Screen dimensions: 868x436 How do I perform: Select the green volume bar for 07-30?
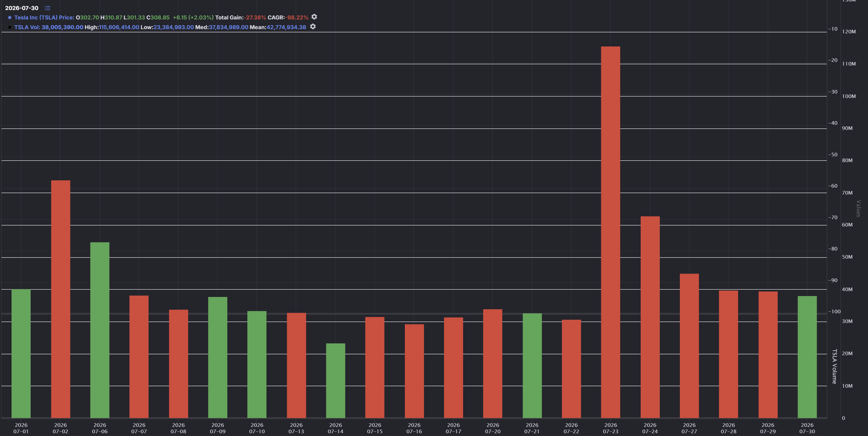click(x=807, y=357)
